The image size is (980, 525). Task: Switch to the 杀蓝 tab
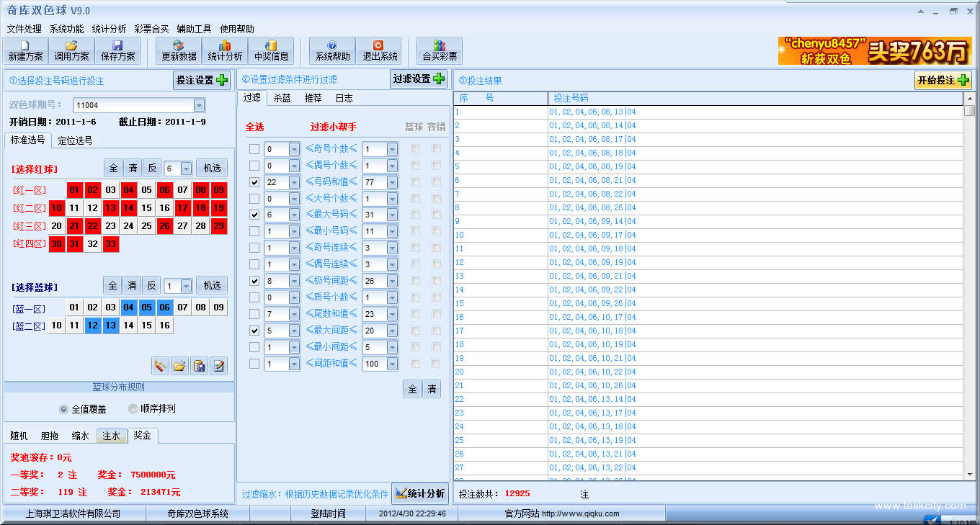point(282,98)
